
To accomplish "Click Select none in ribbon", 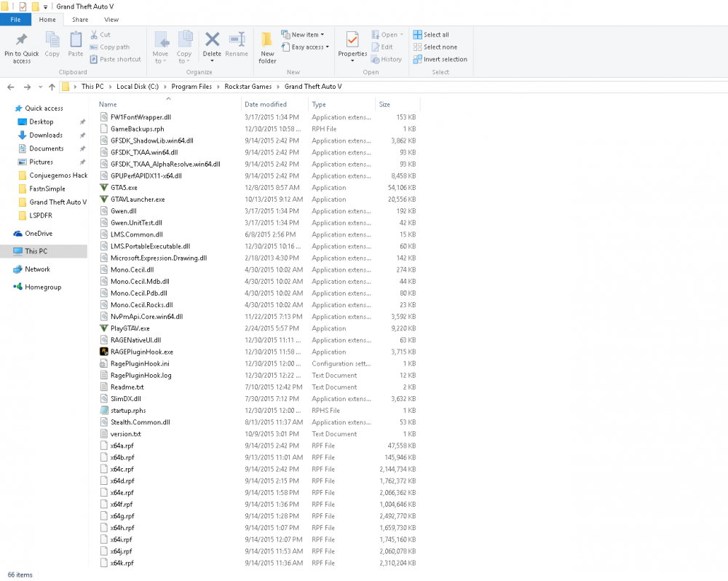I will [x=435, y=47].
